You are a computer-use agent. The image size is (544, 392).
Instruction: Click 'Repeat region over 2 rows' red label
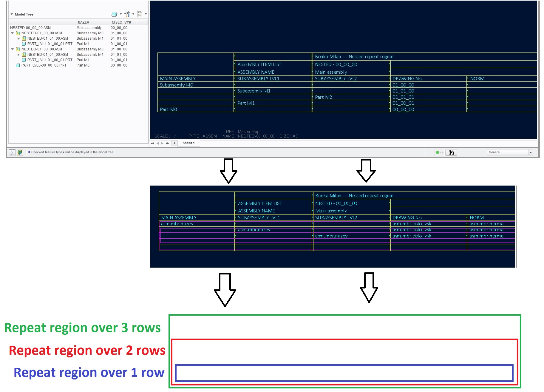pos(87,350)
